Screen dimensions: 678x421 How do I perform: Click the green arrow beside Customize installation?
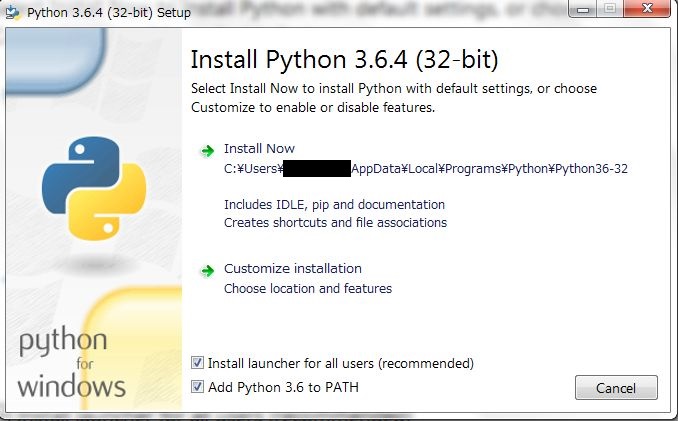[208, 271]
